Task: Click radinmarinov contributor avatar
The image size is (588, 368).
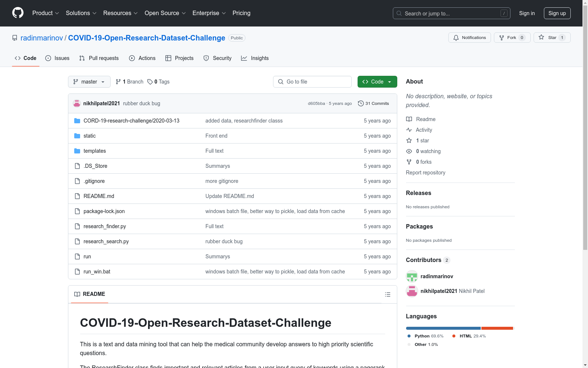Action: (x=412, y=276)
